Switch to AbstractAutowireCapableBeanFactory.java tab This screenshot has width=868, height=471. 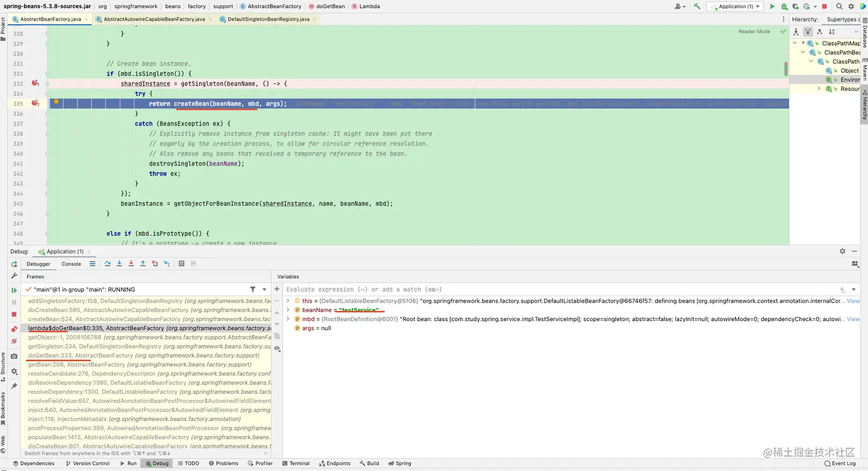153,19
